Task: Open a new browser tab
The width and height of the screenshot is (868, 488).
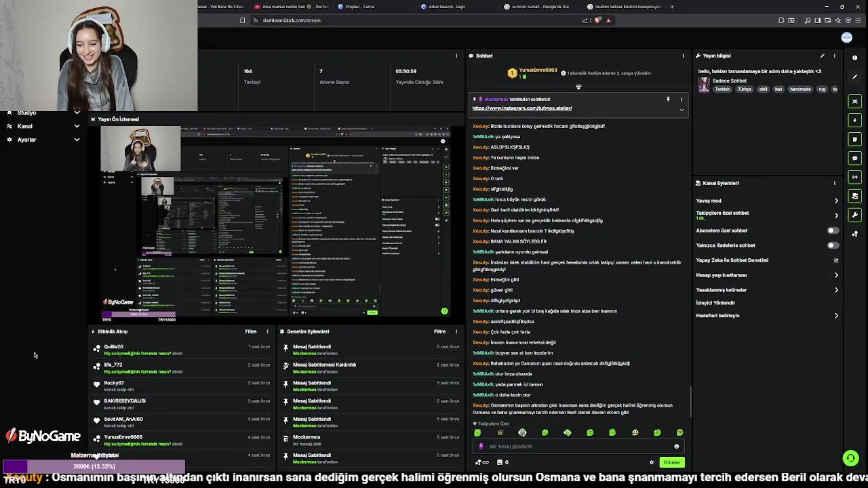Action: coord(672,7)
